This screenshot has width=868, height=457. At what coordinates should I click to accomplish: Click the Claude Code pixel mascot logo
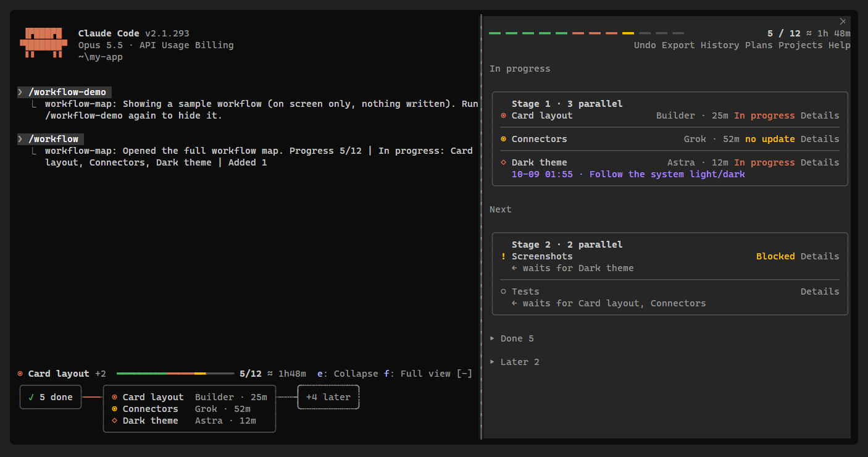point(43,43)
